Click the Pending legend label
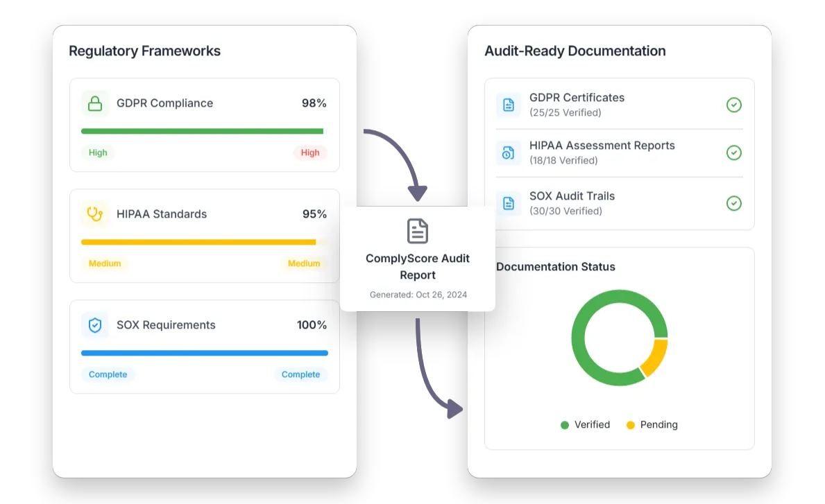Viewport: 825px width, 504px height. tap(658, 425)
